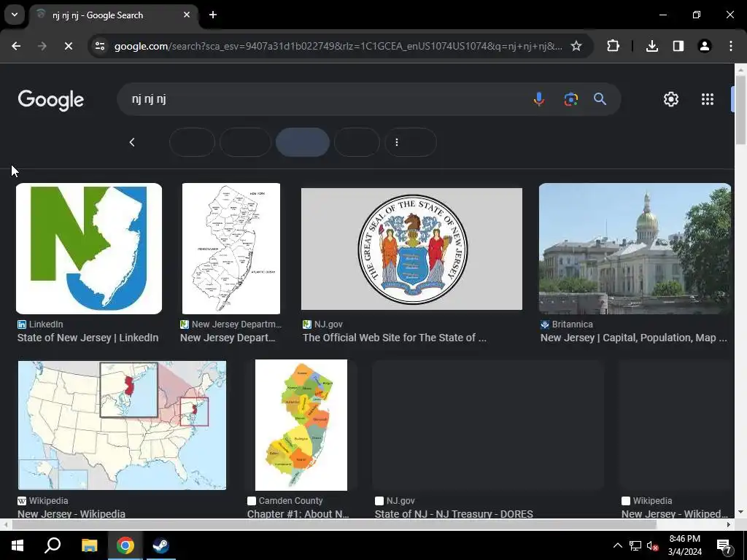Viewport: 747px width, 560px height.
Task: Stop the page loading
Action: coord(68,46)
